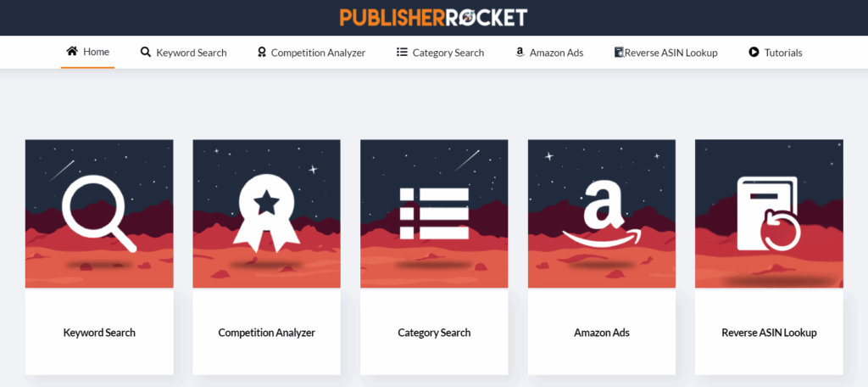Image resolution: width=868 pixels, height=387 pixels.
Task: Click the book with refresh arrow icon
Action: click(769, 214)
